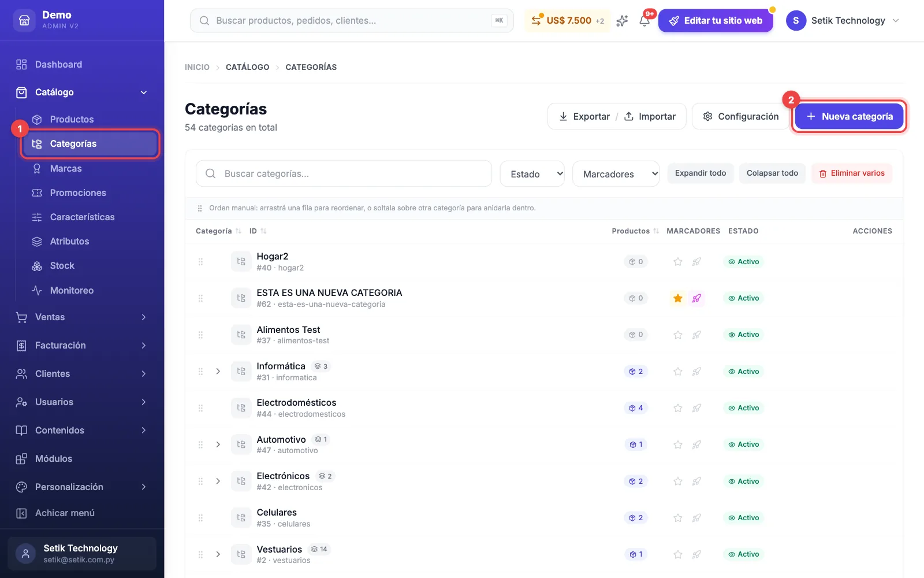Click the Demo store logo icon

click(x=24, y=20)
